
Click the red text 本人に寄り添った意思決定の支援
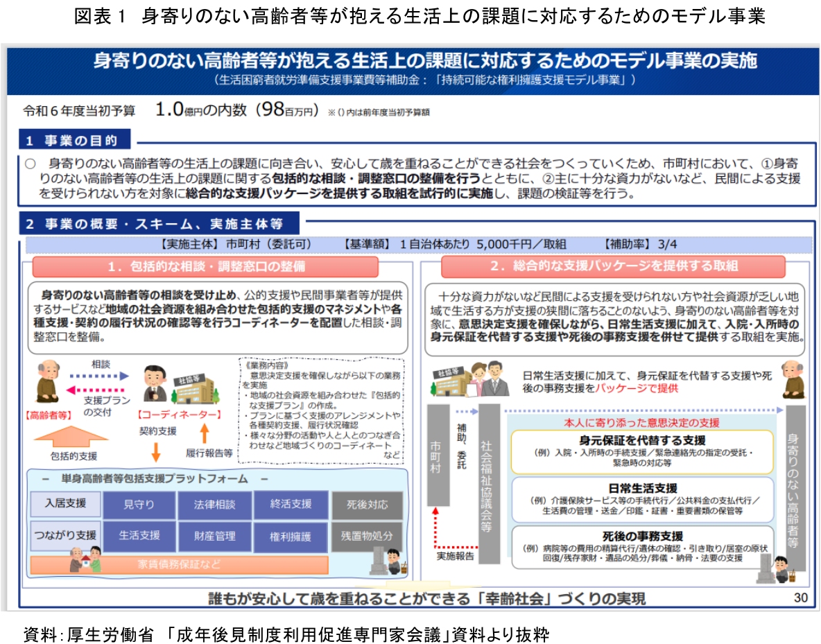coord(641,423)
